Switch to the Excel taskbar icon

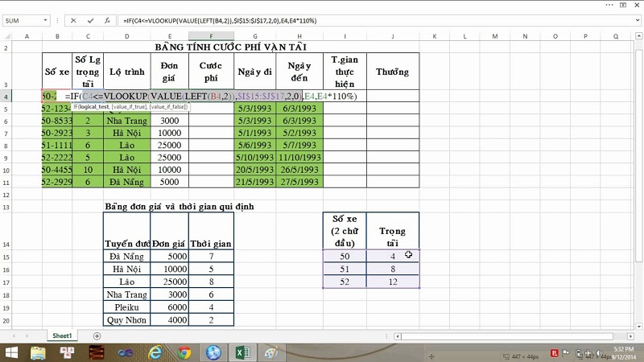(243, 352)
